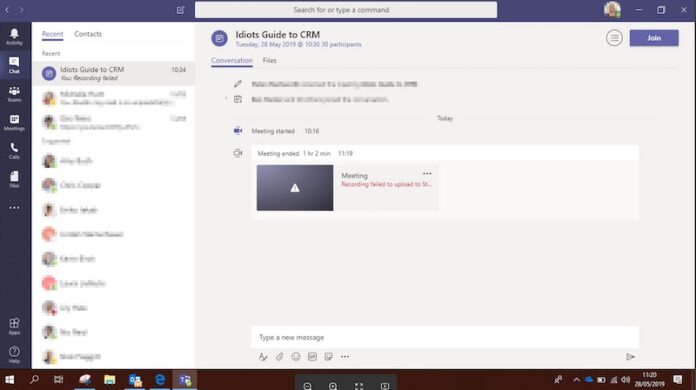Screen dimensions: 696x390
Task: Attach a file with paperclip icon
Action: point(279,357)
